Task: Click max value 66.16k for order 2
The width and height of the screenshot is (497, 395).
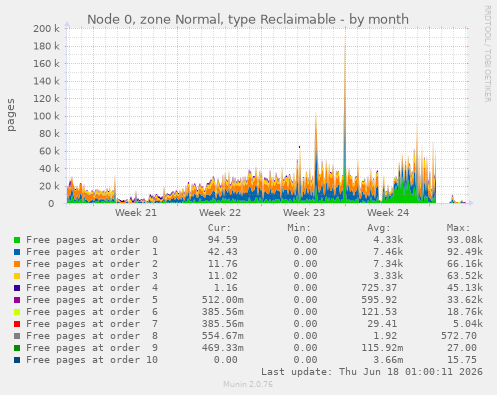Action: pyautogui.click(x=465, y=264)
